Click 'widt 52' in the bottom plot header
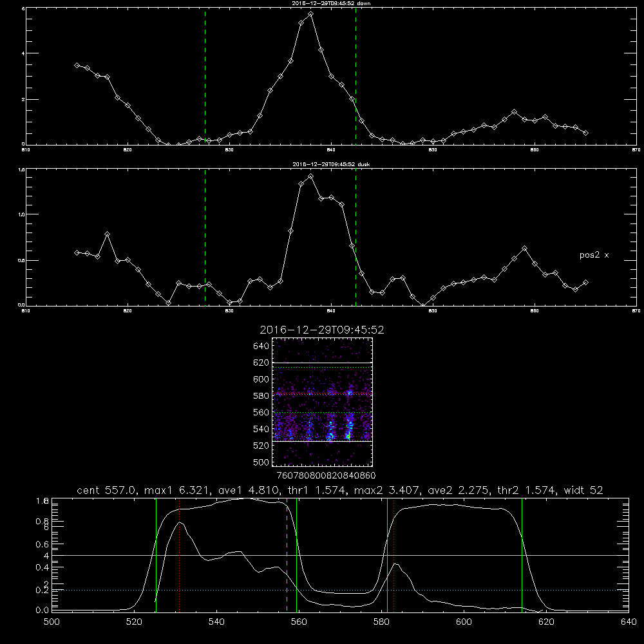644x644 pixels. (x=583, y=490)
